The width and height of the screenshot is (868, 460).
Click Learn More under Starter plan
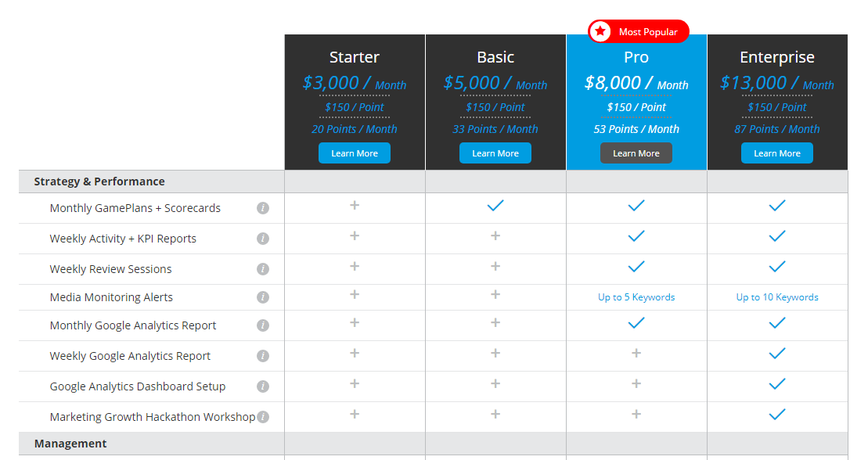click(x=355, y=153)
